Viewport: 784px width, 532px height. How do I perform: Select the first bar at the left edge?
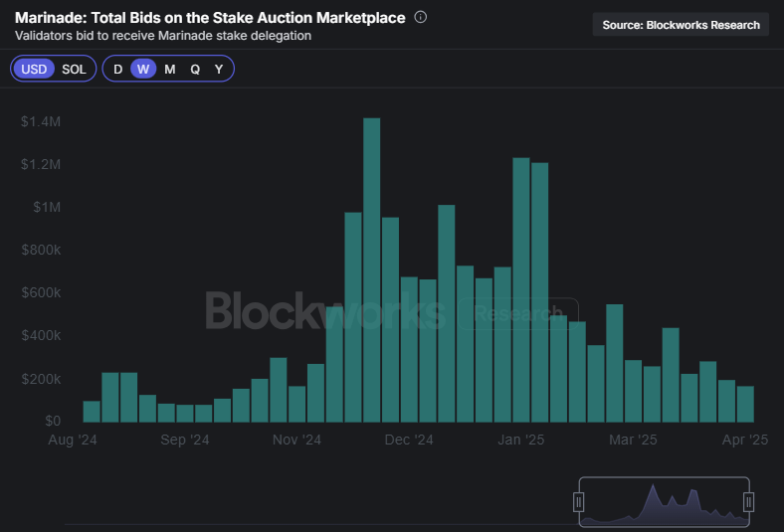92,412
